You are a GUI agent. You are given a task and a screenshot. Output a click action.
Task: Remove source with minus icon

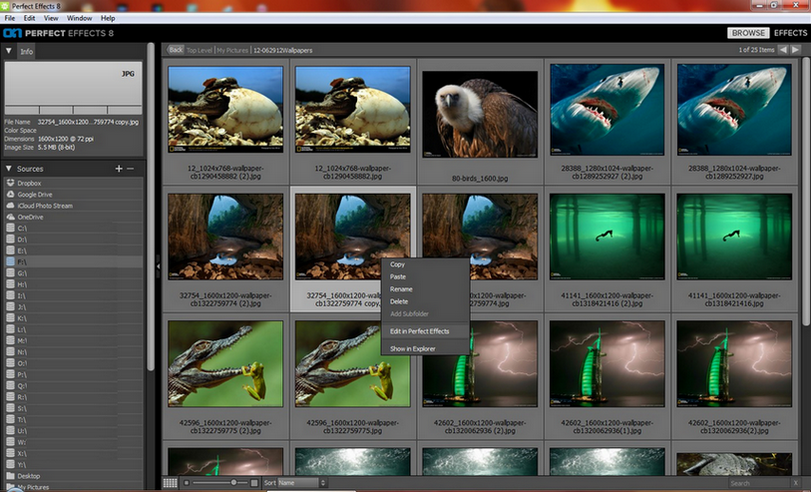tap(130, 169)
